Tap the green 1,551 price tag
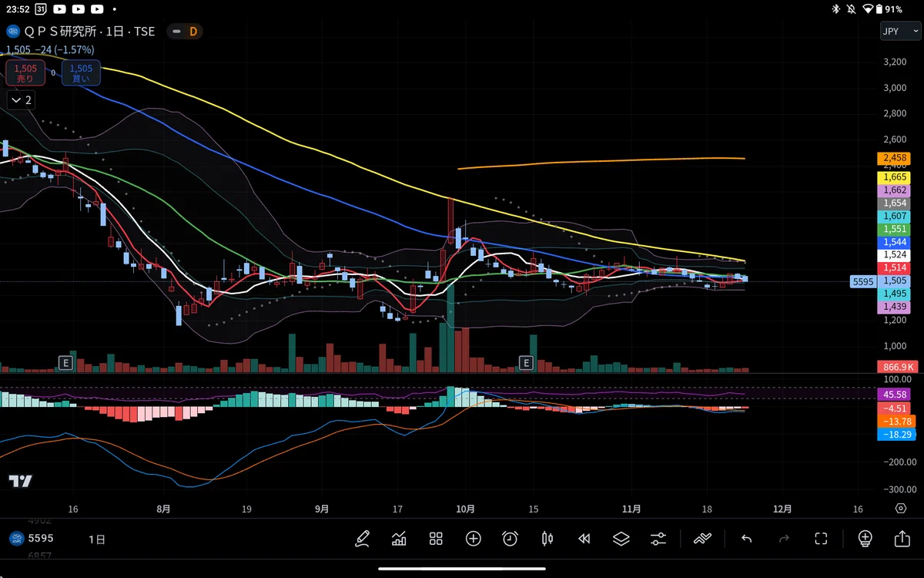Screen dimensions: 924x578 pyautogui.click(x=893, y=230)
